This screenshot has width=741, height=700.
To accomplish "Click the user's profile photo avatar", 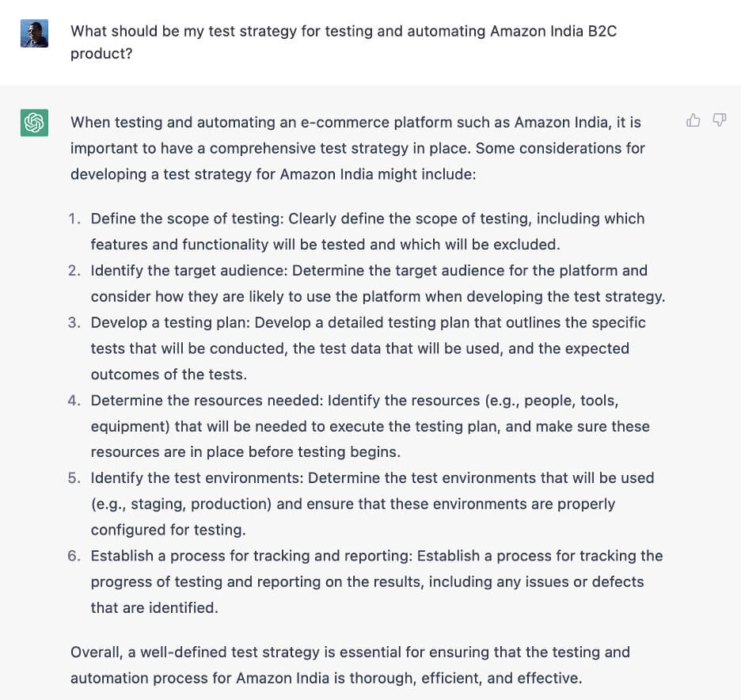I will click(34, 33).
